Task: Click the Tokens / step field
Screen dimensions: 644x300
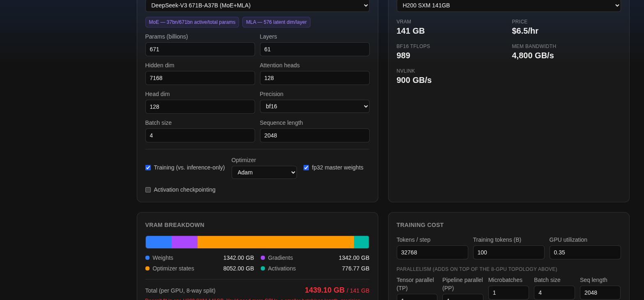Action: [x=432, y=252]
